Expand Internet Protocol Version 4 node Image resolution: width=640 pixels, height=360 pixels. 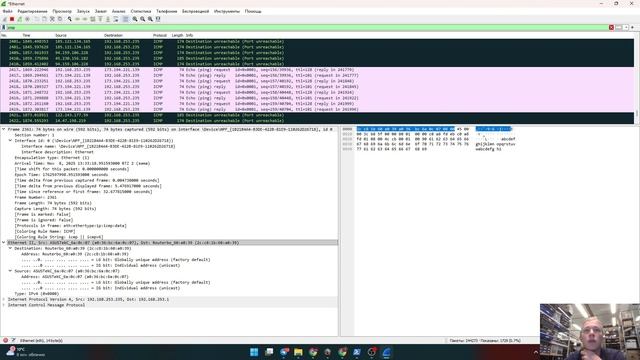point(4,300)
